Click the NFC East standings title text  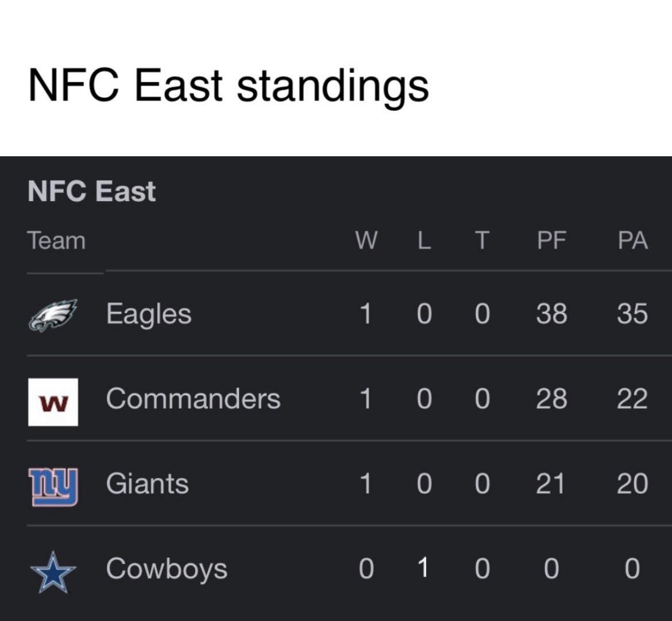tap(229, 87)
